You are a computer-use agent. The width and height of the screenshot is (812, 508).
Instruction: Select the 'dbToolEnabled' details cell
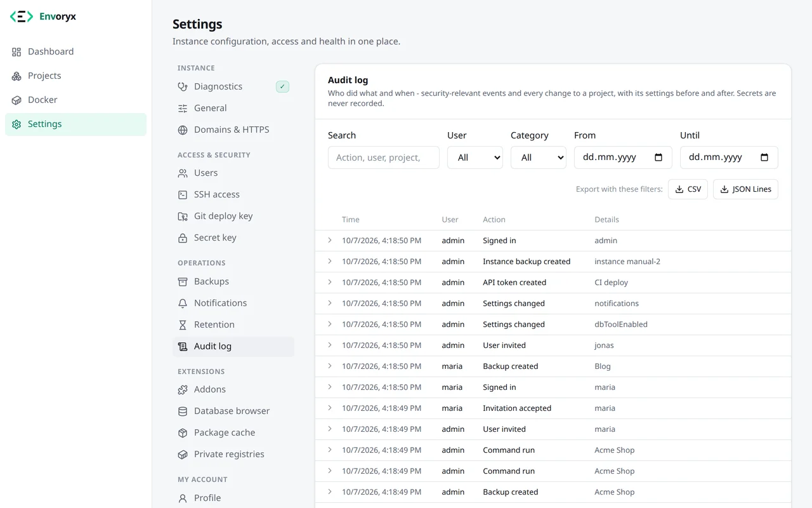coord(621,324)
